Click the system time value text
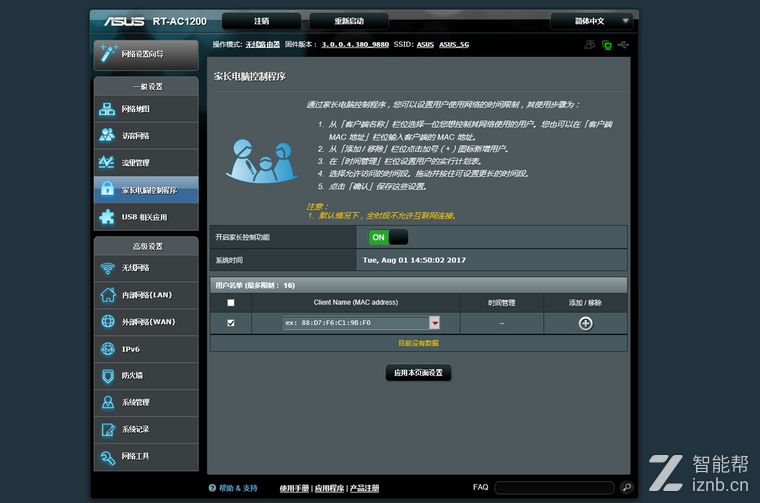 pyautogui.click(x=414, y=260)
